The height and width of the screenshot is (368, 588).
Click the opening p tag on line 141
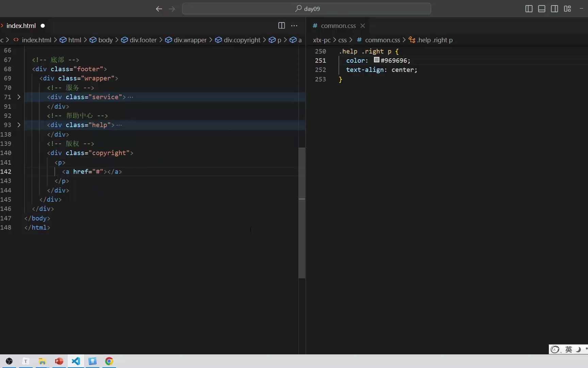[x=60, y=163]
